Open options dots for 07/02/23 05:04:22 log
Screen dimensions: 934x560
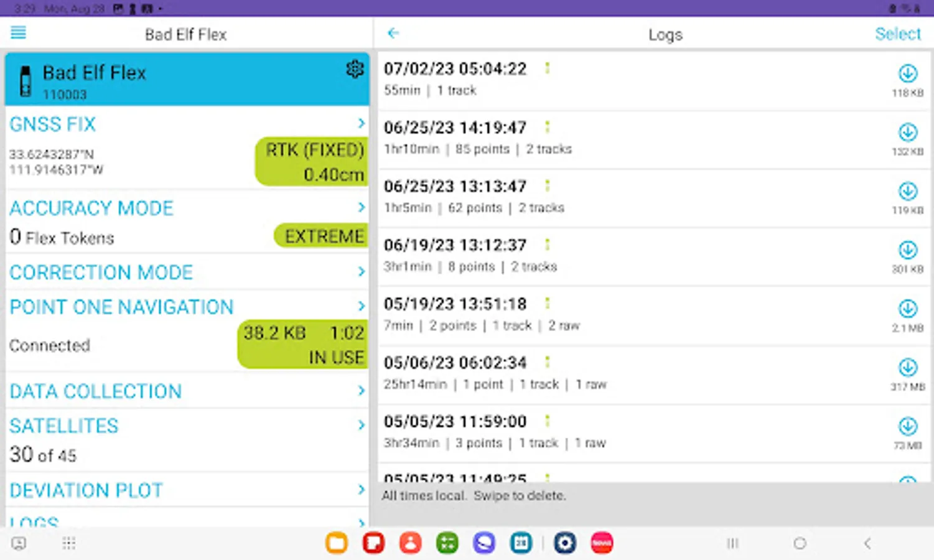pos(548,68)
